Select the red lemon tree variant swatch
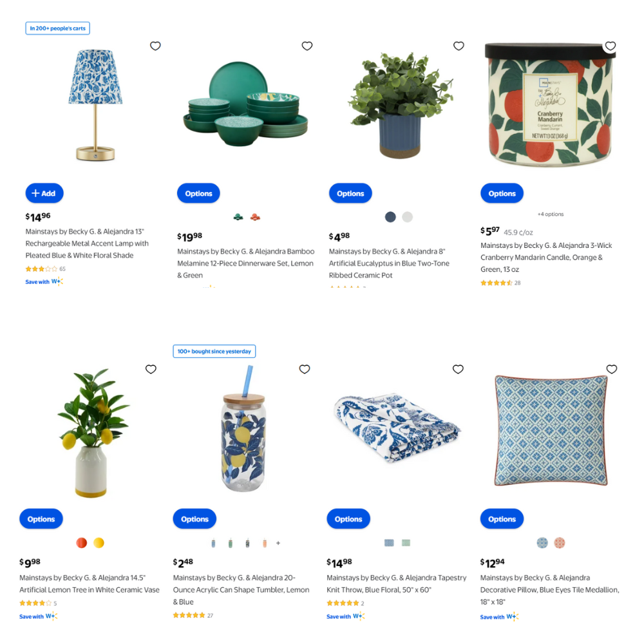Image resolution: width=644 pixels, height=644 pixels. click(x=81, y=543)
